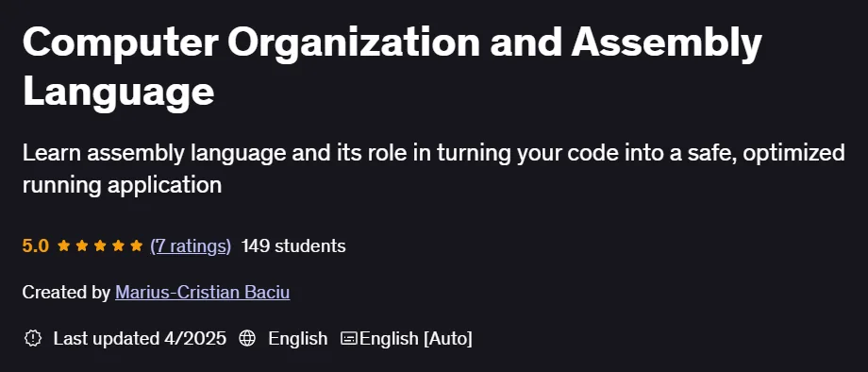This screenshot has height=372, width=868.
Task: Click the last updated badge icon
Action: (33, 338)
